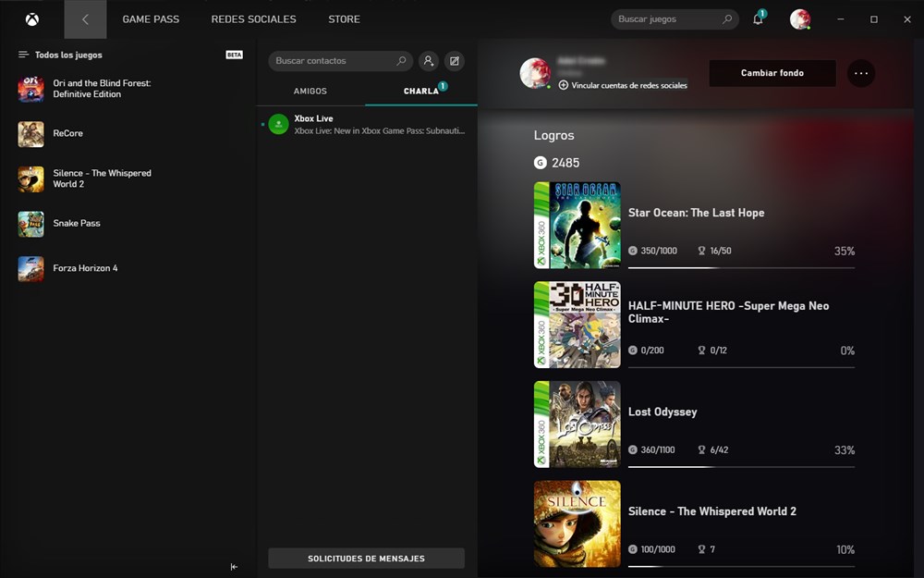Click the 350/1000 score for Star Ocean
This screenshot has height=578, width=924.
(x=659, y=251)
